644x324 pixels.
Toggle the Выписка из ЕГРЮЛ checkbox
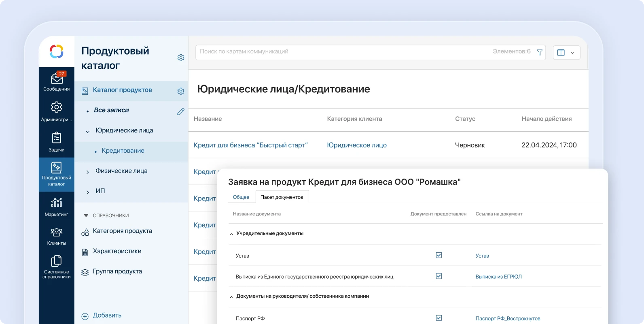pyautogui.click(x=439, y=276)
